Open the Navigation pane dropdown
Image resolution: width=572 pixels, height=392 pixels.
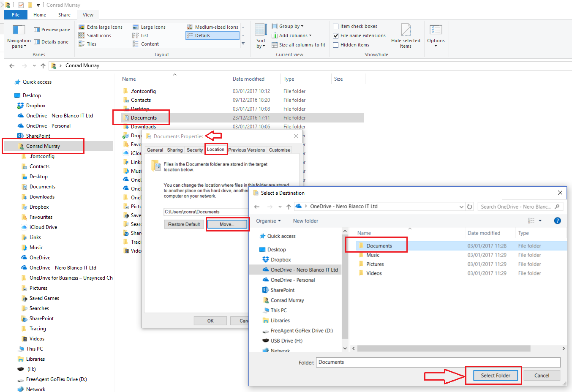tap(19, 36)
